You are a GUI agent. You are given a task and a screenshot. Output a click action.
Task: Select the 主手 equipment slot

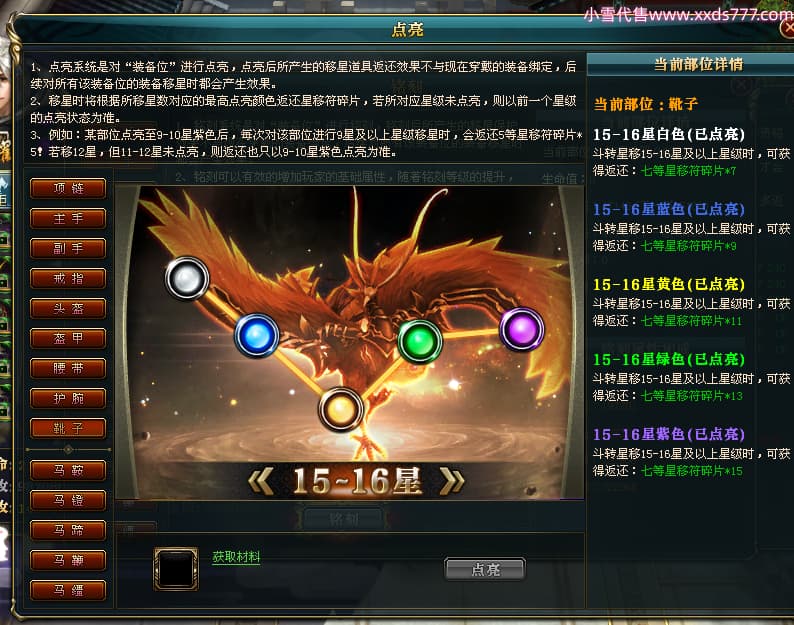click(68, 218)
